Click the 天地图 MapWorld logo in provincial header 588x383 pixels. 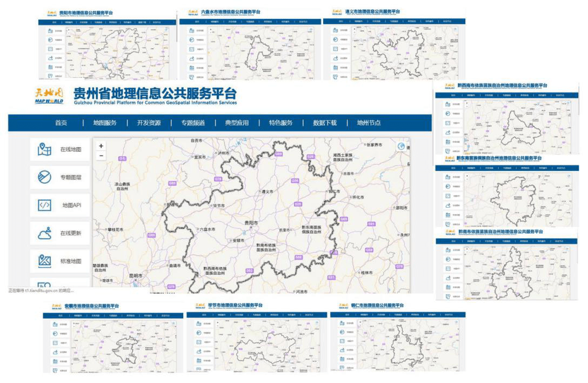[x=49, y=96]
